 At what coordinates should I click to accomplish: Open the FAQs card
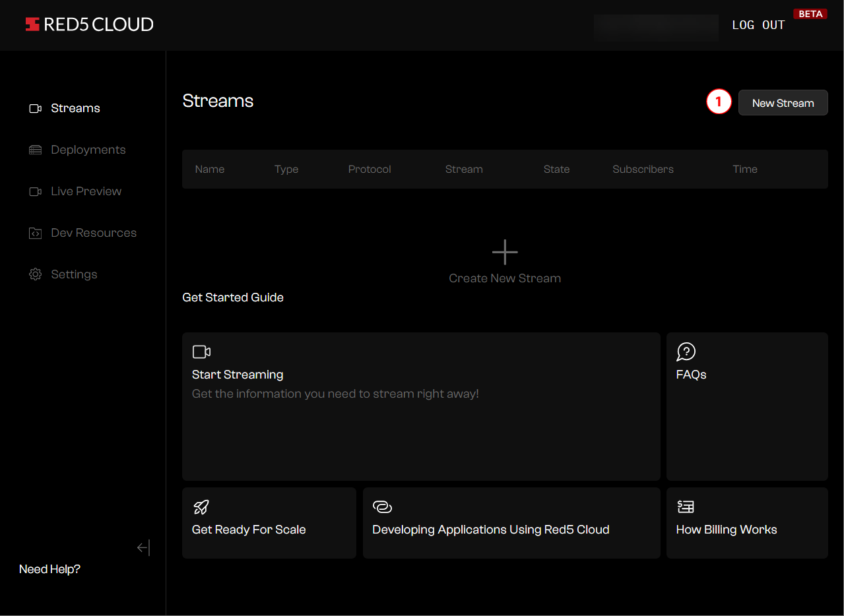coord(747,406)
